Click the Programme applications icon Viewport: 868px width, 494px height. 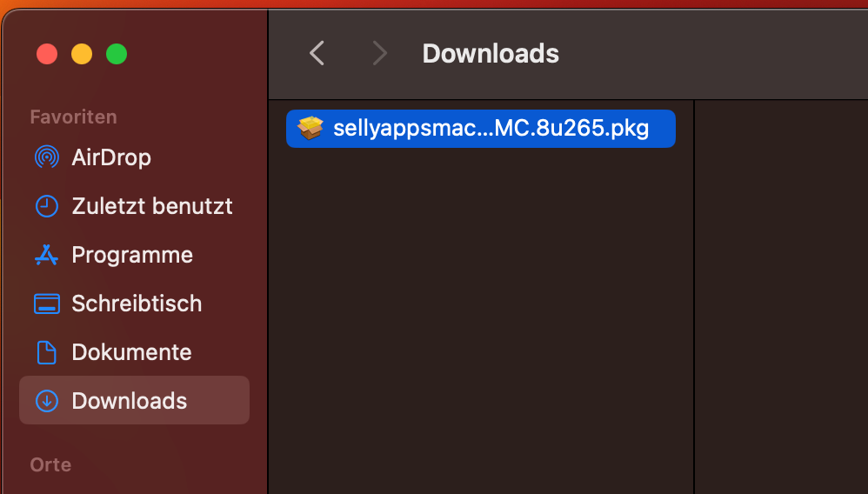click(x=45, y=255)
